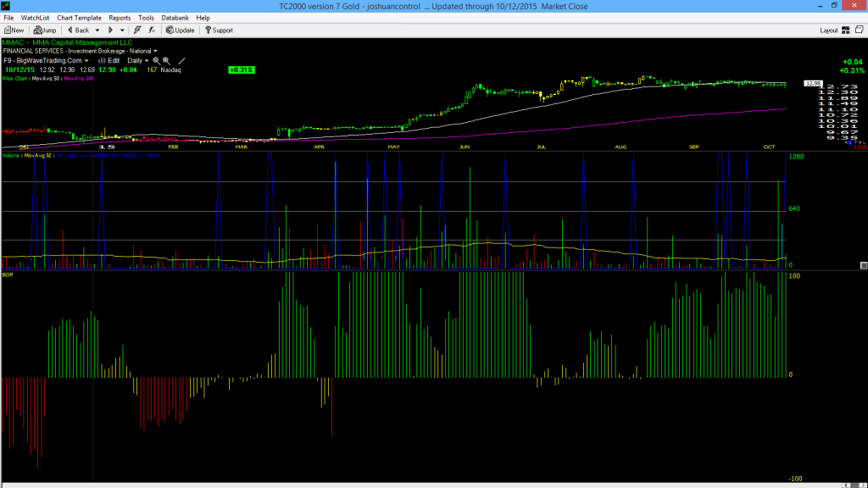Viewport: 868px width, 488px height.
Task: Open the Help menu
Action: coord(203,18)
